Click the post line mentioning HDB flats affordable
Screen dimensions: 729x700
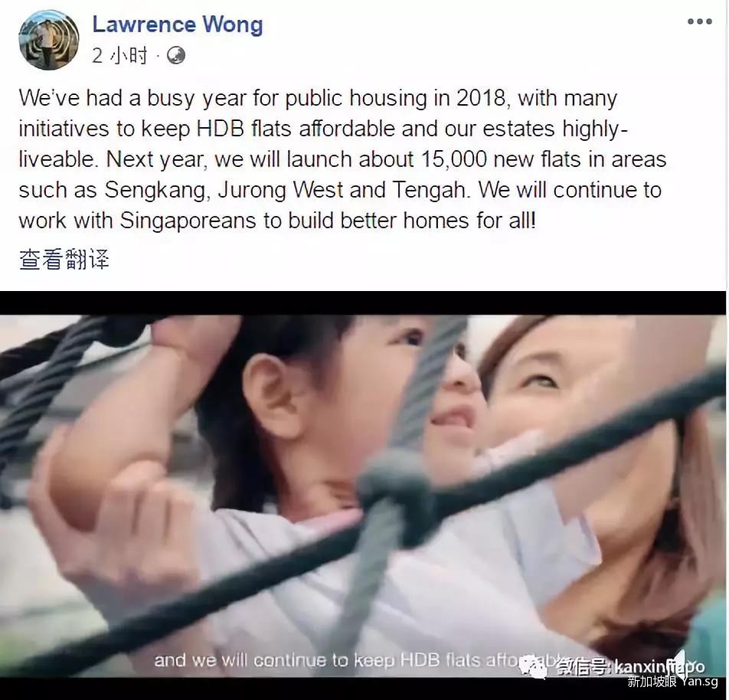323,129
